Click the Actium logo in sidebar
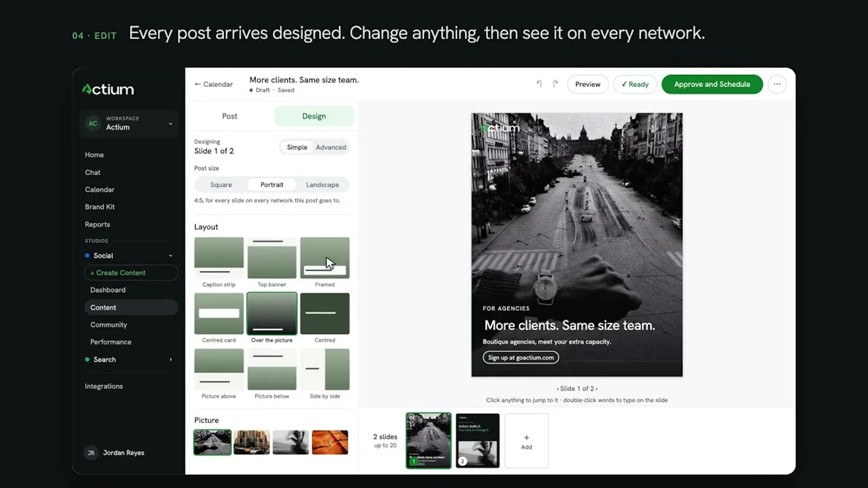The width and height of the screenshot is (868, 488). click(108, 89)
